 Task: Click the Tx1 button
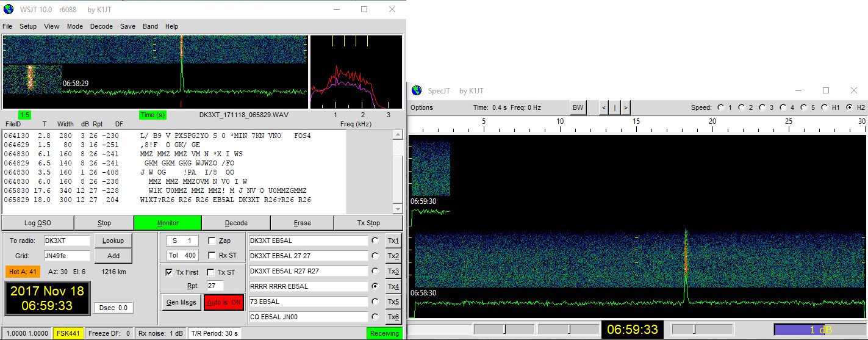pyautogui.click(x=393, y=241)
